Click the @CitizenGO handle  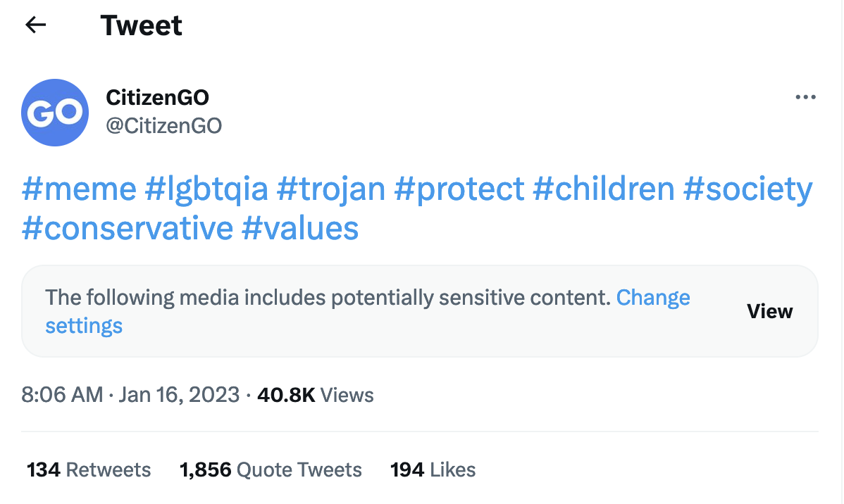coord(165,125)
